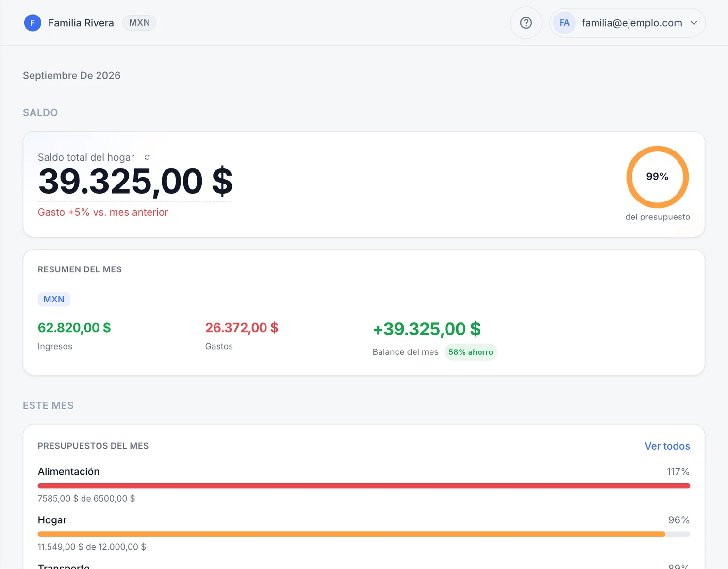Viewport: 728px width, 569px height.
Task: Open the Ver todos budgets link
Action: (x=667, y=446)
